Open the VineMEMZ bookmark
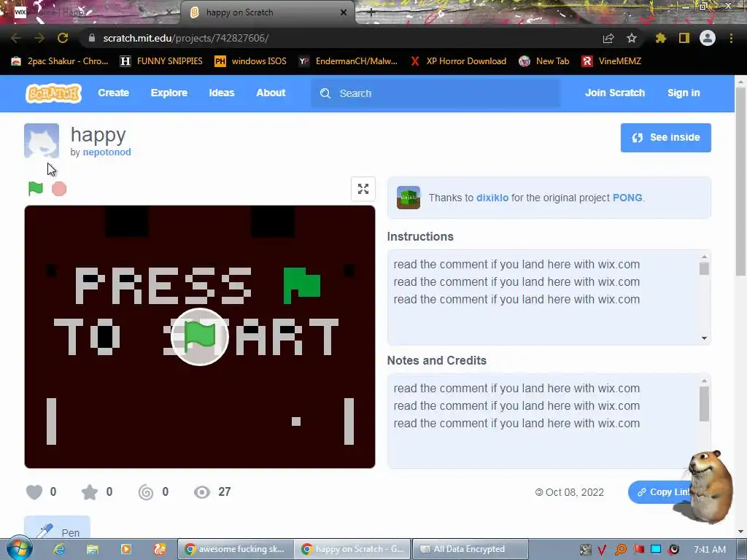This screenshot has height=560, width=747. click(612, 61)
